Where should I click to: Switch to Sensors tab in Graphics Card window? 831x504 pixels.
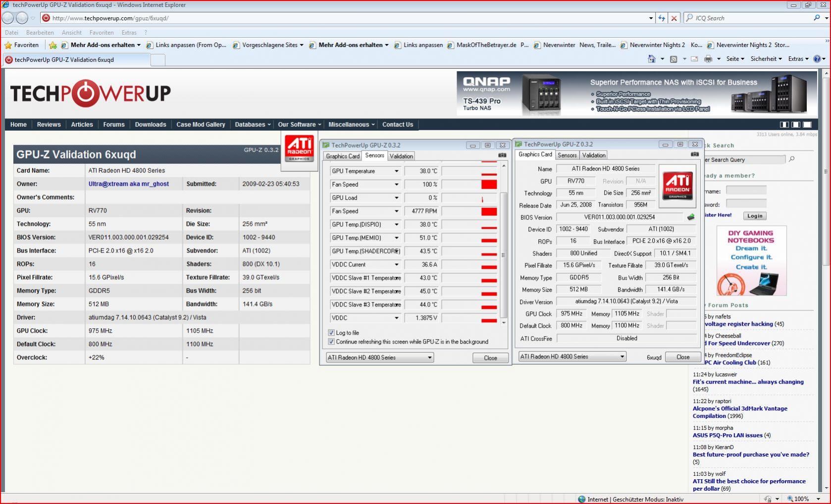567,155
